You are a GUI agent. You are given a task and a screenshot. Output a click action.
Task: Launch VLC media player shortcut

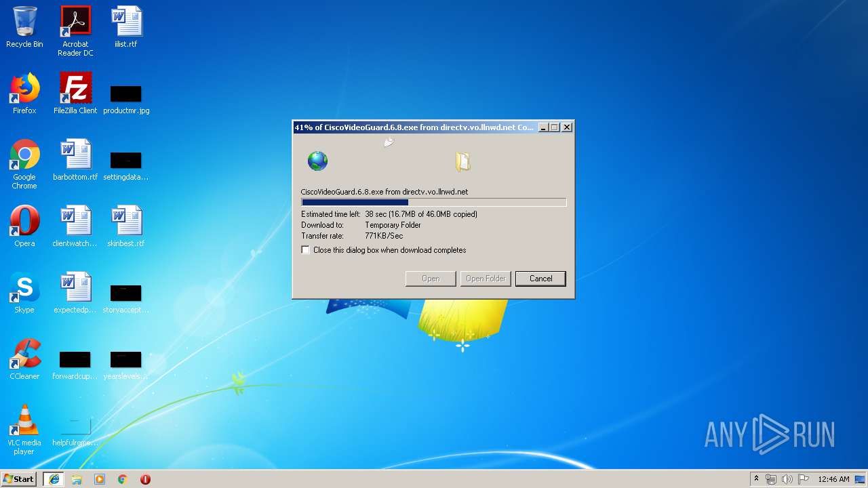pos(24,430)
